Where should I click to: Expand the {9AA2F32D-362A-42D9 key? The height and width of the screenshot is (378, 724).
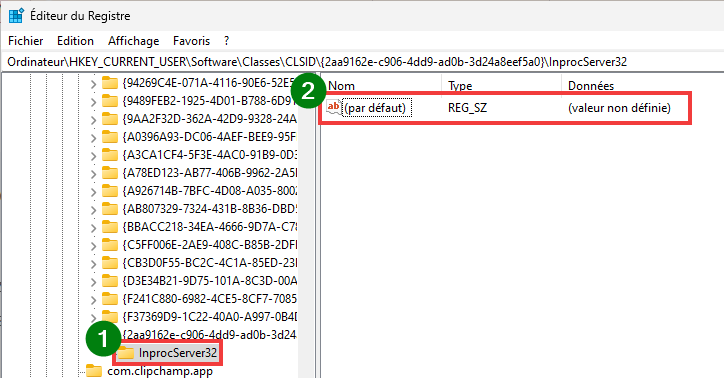coord(93,120)
